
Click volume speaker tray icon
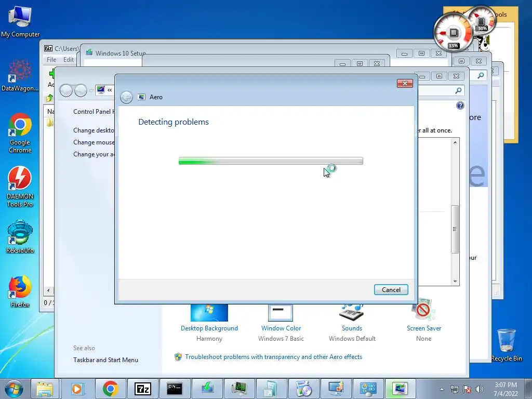(x=480, y=389)
